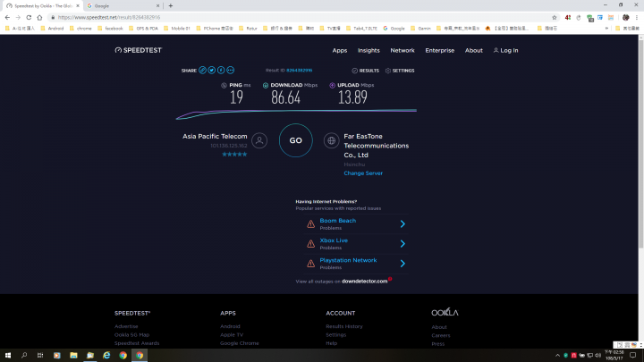This screenshot has width=644, height=362.
Task: Open the Google bookmark
Action: click(394, 29)
